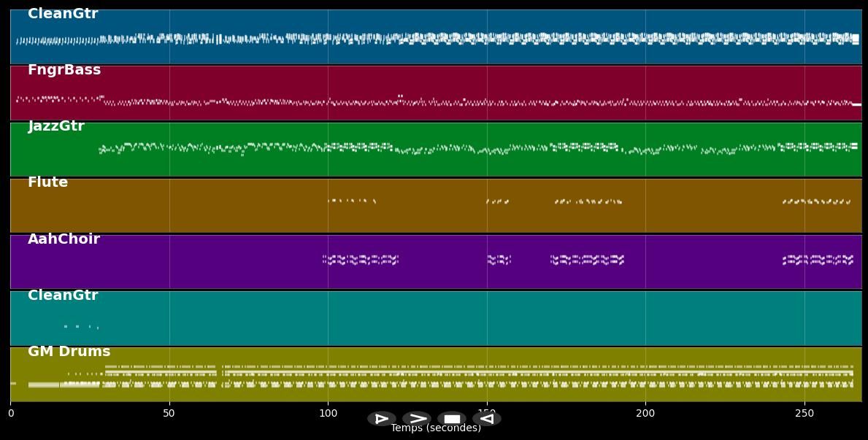Click the 50 tick on the time axis
Image resolution: width=868 pixels, height=440 pixels.
click(169, 413)
